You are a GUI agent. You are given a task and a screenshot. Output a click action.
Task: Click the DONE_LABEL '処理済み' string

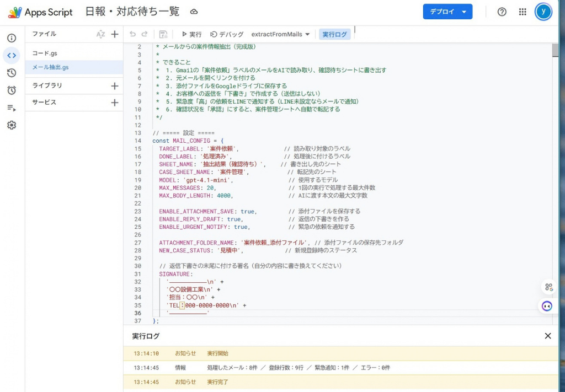click(x=215, y=157)
